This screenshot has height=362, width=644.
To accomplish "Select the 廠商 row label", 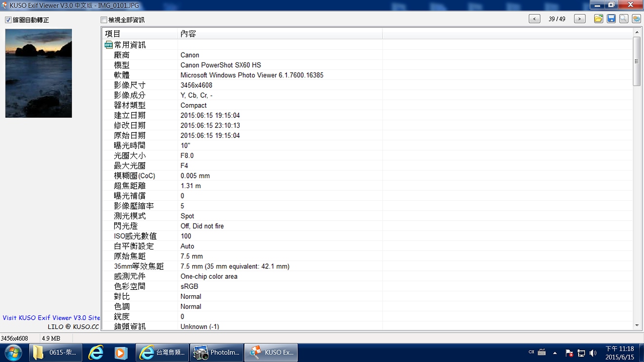I will [x=121, y=55].
